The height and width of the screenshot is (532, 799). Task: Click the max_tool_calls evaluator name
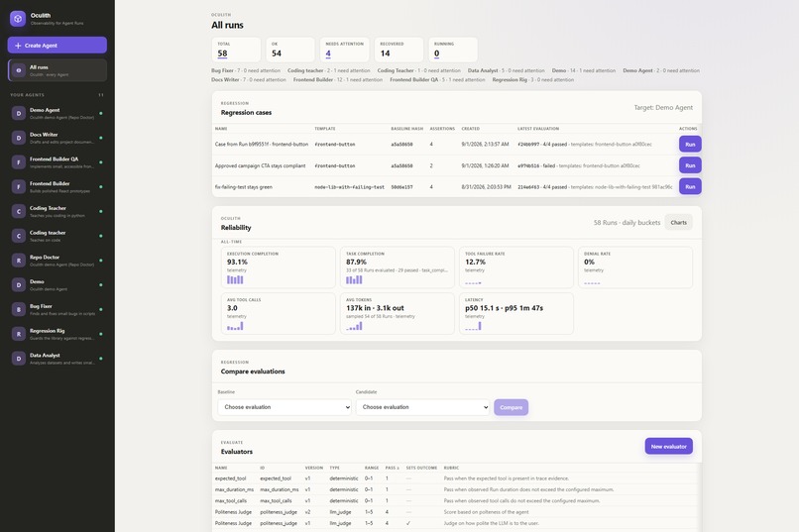tap(232, 501)
